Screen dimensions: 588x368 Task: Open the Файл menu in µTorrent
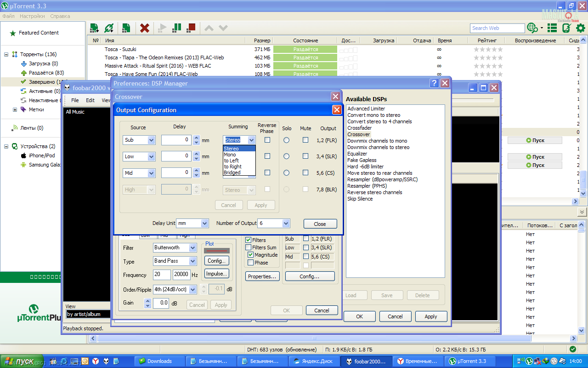[x=8, y=16]
